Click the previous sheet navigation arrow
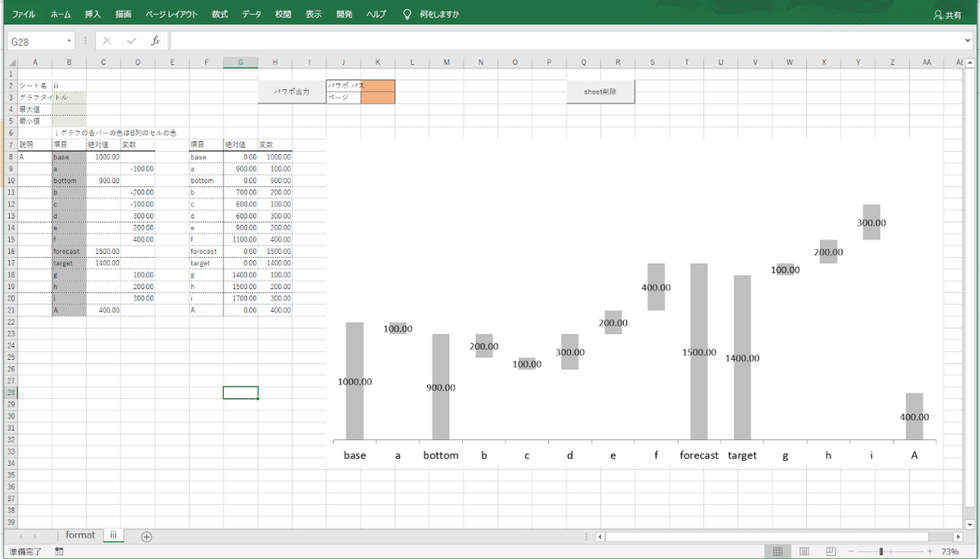 tap(21, 537)
